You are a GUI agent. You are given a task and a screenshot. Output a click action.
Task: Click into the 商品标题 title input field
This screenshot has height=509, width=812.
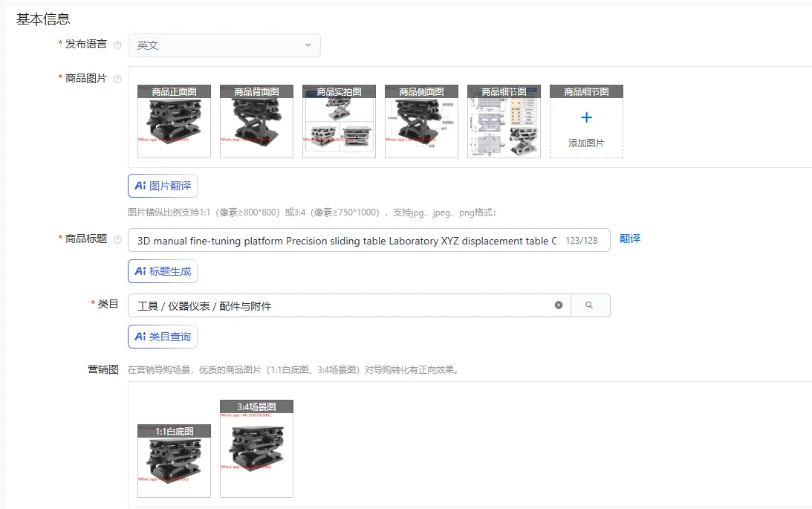pyautogui.click(x=368, y=240)
